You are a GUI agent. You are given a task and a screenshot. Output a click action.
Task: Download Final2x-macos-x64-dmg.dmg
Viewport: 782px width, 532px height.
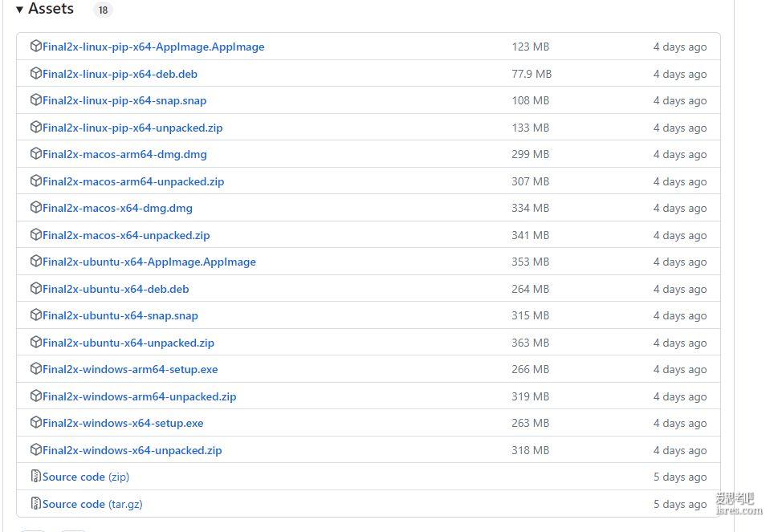(117, 209)
